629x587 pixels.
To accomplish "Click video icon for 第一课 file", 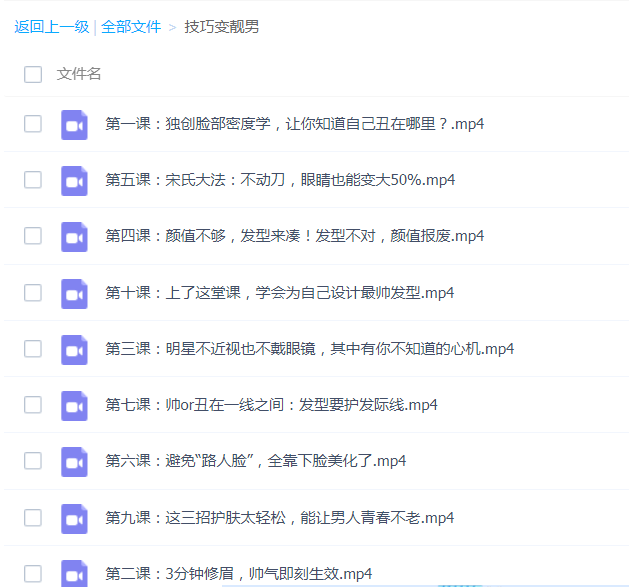I will (74, 125).
